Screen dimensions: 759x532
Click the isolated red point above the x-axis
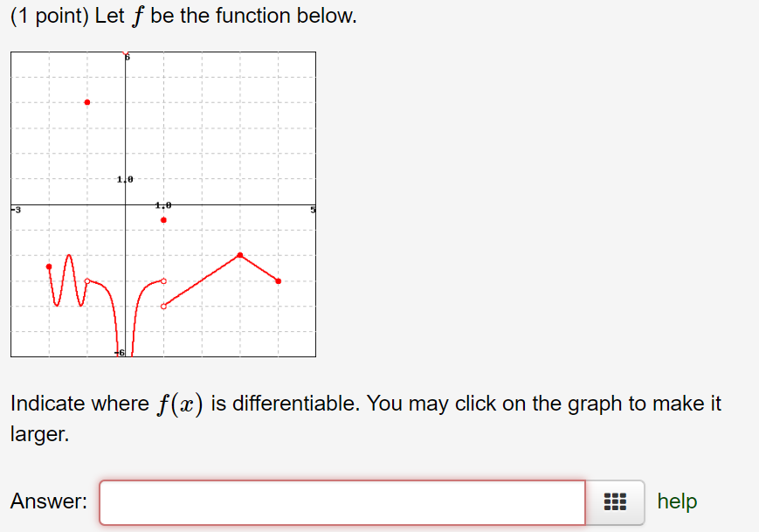(86, 102)
